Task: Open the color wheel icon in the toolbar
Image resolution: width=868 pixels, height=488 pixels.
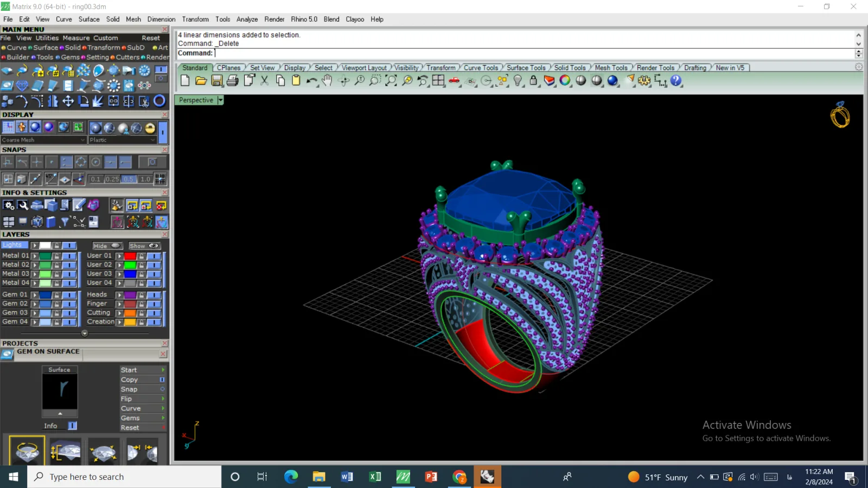Action: 565,81
